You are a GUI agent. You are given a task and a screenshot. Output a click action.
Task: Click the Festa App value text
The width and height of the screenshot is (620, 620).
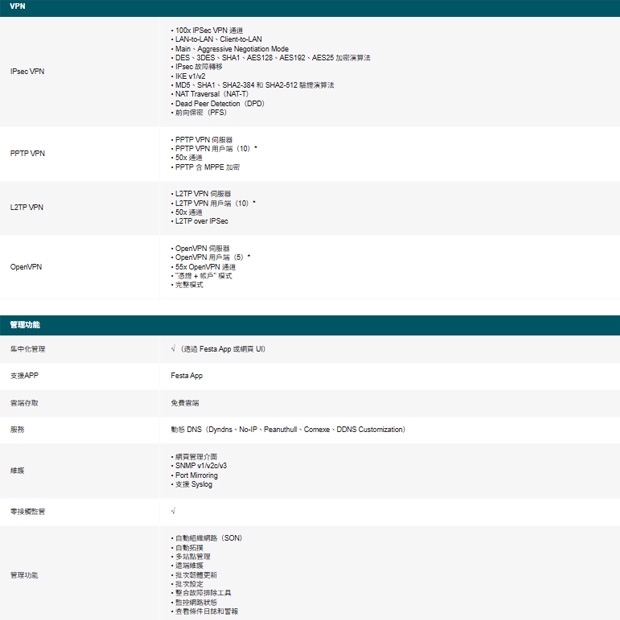point(187,376)
